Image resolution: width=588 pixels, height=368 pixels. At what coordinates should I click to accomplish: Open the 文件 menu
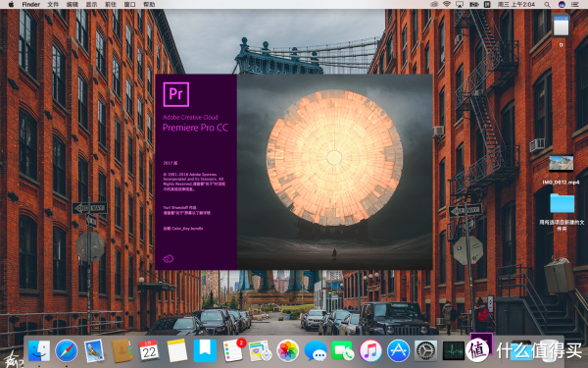tap(53, 5)
